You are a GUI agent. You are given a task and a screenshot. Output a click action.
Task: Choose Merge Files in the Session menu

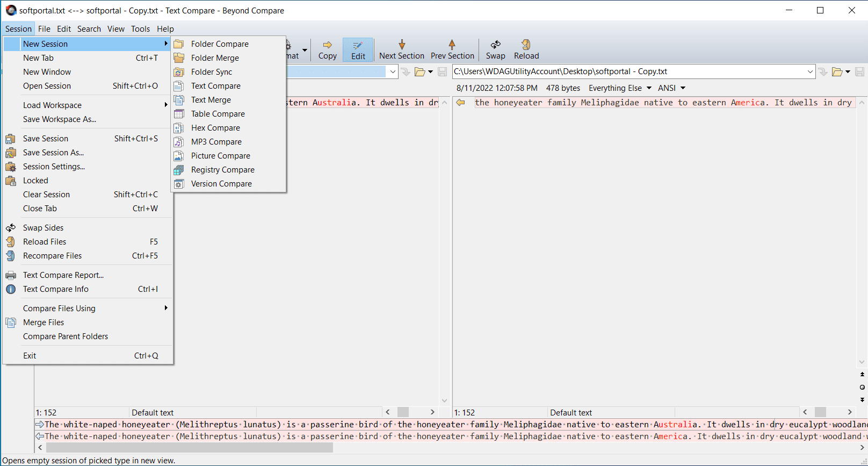click(x=88, y=322)
